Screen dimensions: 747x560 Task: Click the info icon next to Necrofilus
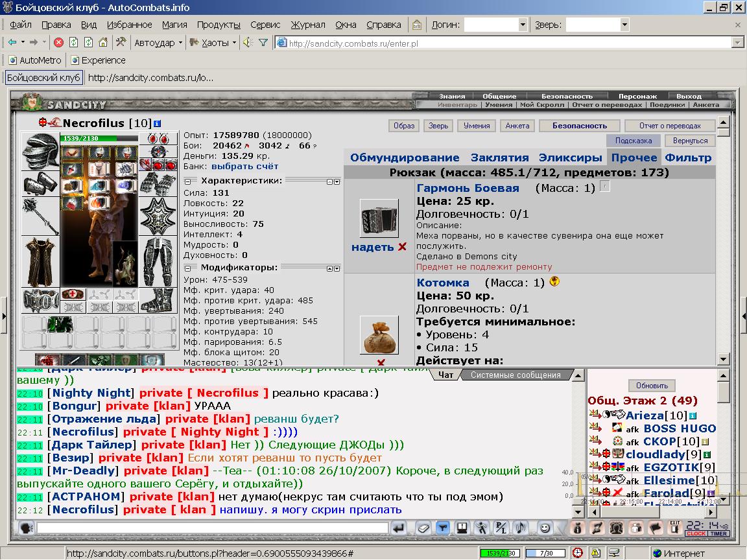157,123
